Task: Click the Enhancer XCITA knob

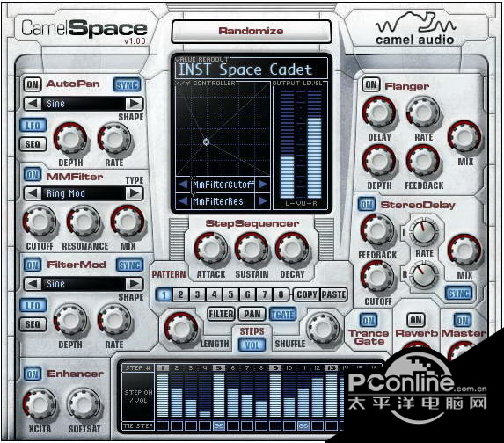Action: [x=40, y=403]
